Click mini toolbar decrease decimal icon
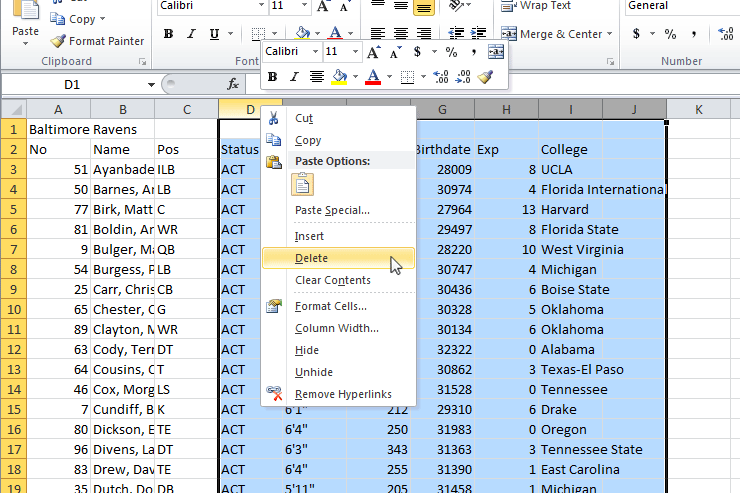This screenshot has height=493, width=740. pos(463,76)
